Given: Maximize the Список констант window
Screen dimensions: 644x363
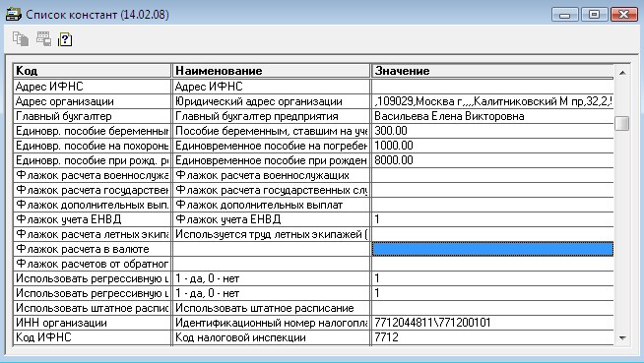Looking at the screenshot, I should click(x=594, y=15).
